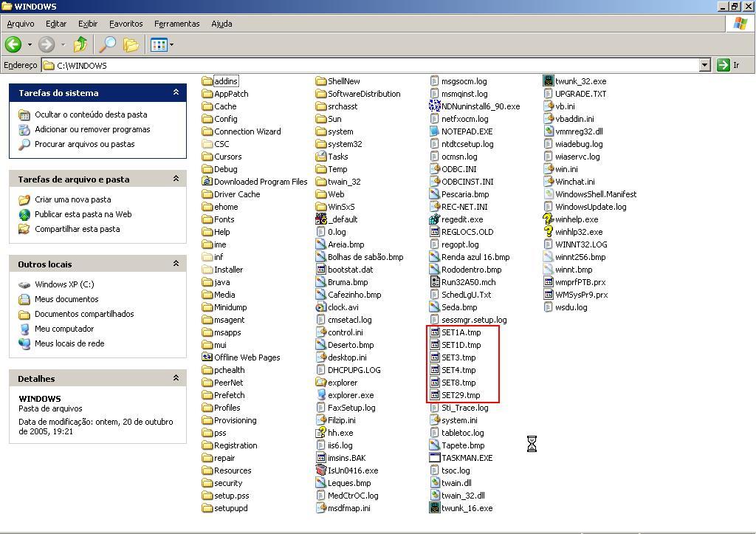Viewport: 756px width, 534px height.
Task: Collapse the Tarefas do sistema panel
Action: tap(176, 92)
